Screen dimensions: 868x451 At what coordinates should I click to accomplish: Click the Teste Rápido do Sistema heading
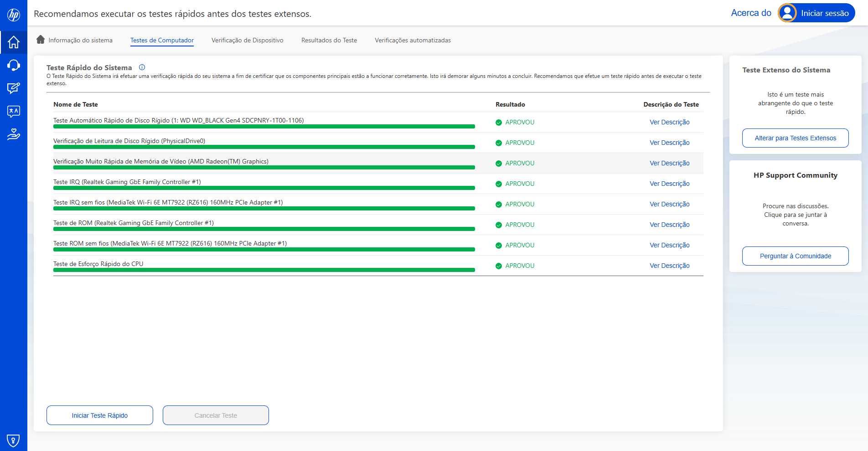click(x=89, y=67)
